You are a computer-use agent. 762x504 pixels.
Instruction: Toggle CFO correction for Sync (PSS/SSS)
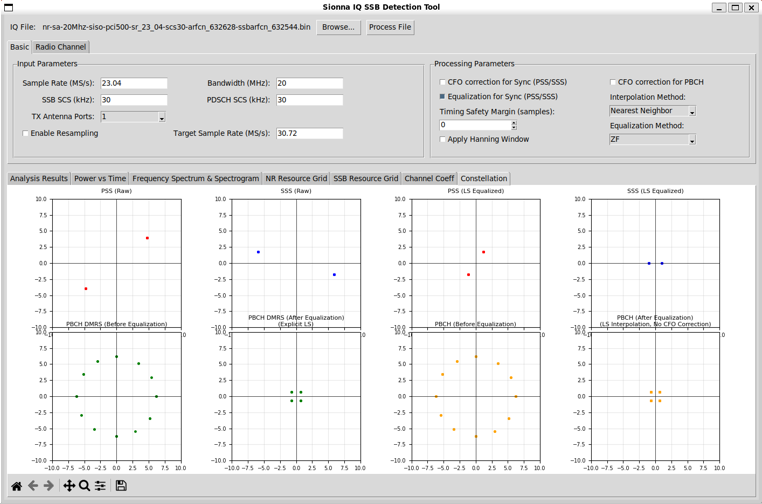click(x=443, y=83)
